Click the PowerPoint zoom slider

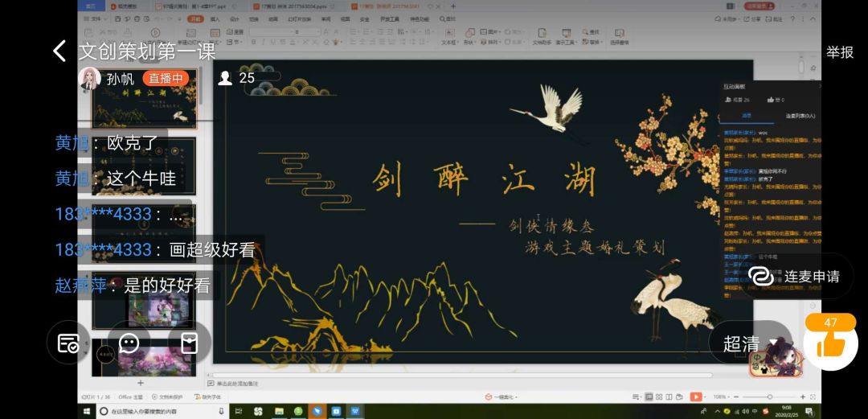(x=769, y=396)
